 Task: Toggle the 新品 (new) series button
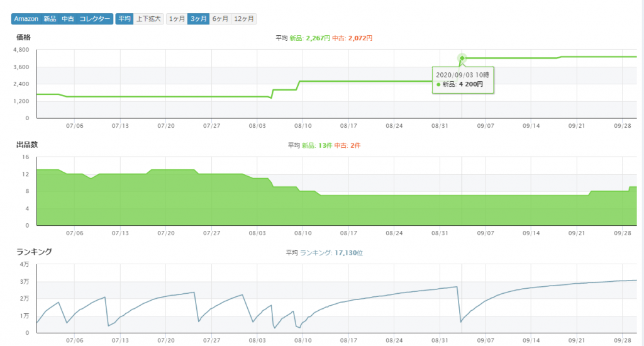(x=50, y=19)
